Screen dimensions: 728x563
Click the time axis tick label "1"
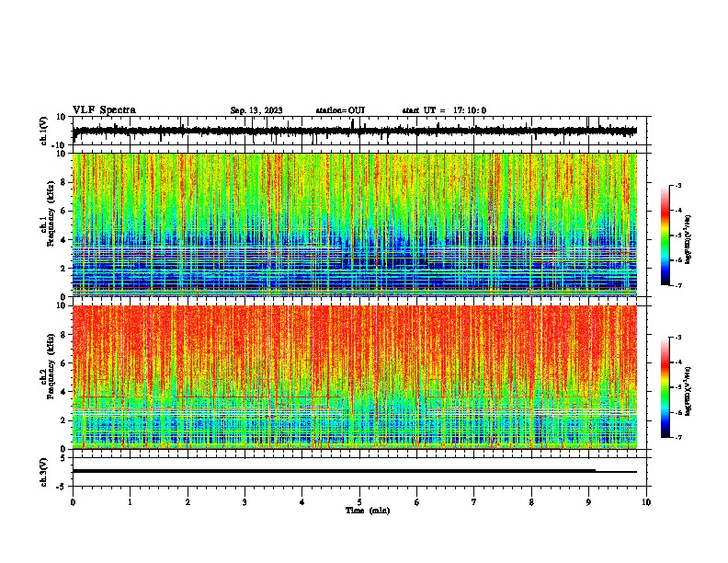click(x=130, y=502)
